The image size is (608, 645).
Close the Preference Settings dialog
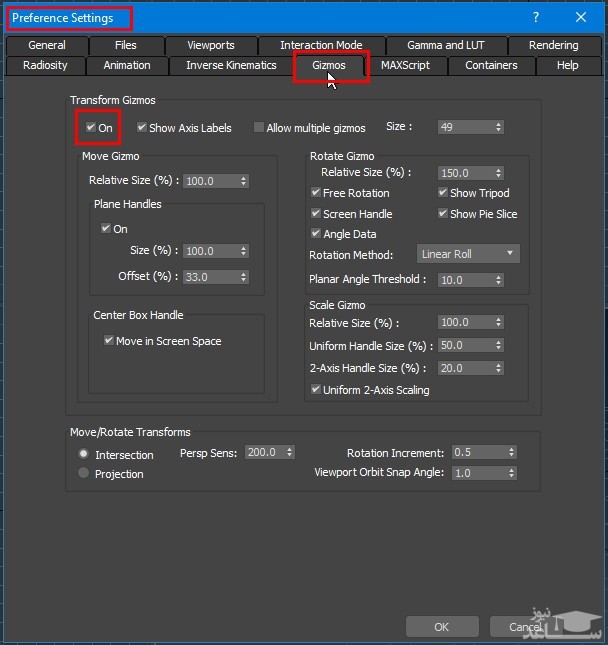[581, 17]
